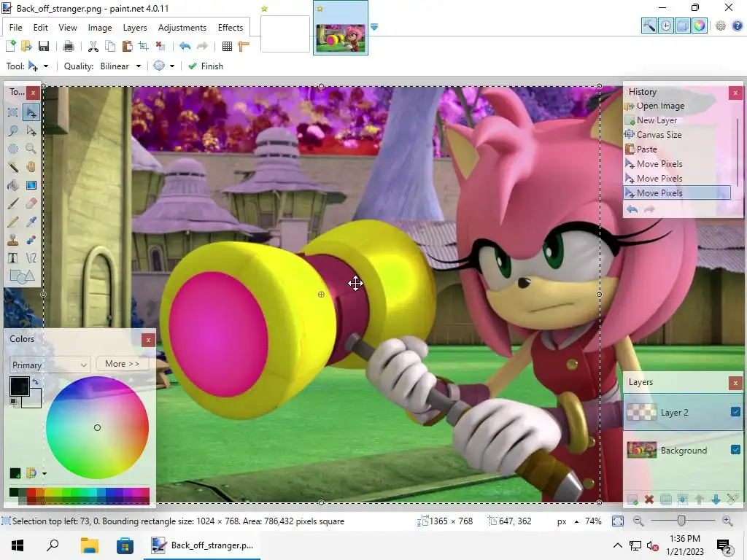The width and height of the screenshot is (747, 560).
Task: Toggle the Layers window button
Action: (683, 26)
